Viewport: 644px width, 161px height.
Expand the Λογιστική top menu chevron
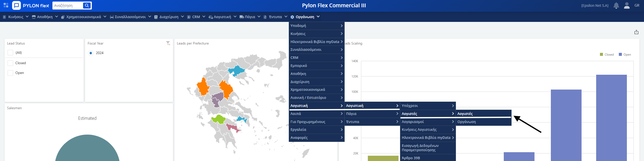(x=235, y=17)
